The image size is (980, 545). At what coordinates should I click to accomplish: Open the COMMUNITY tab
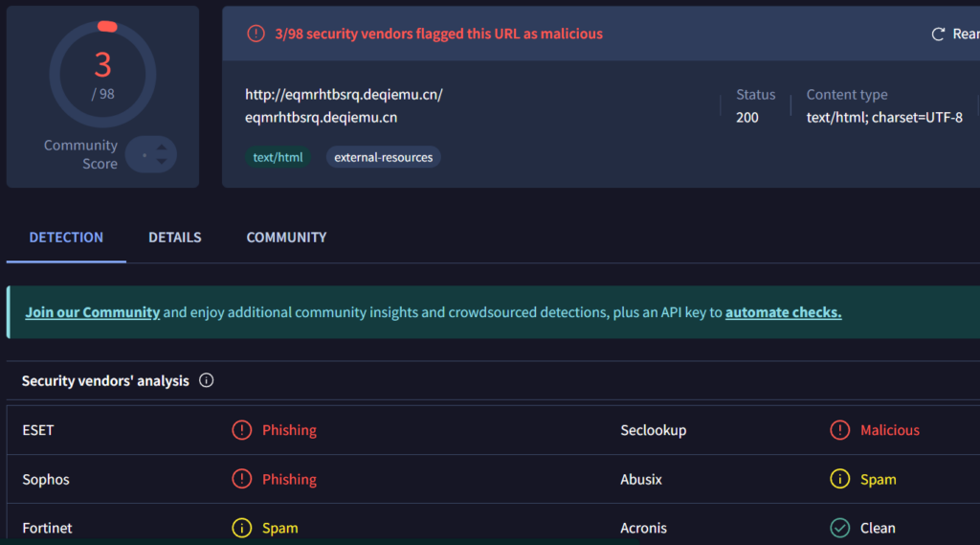(286, 238)
